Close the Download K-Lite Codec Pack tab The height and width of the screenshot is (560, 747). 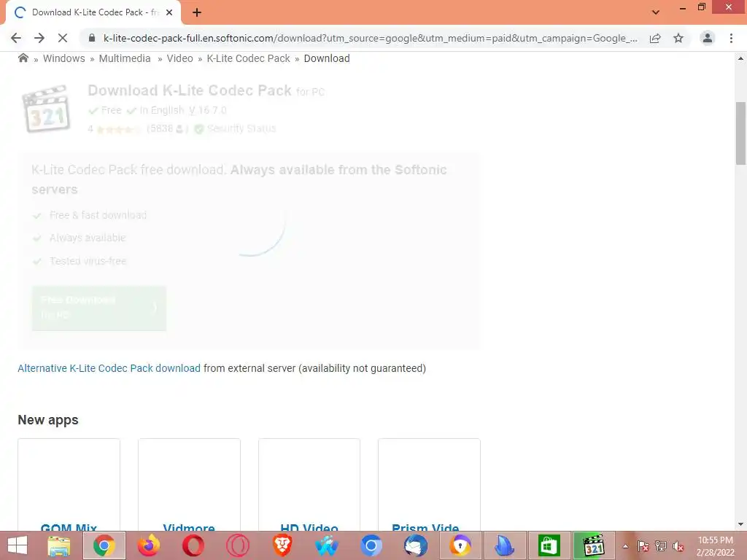pyautogui.click(x=169, y=13)
